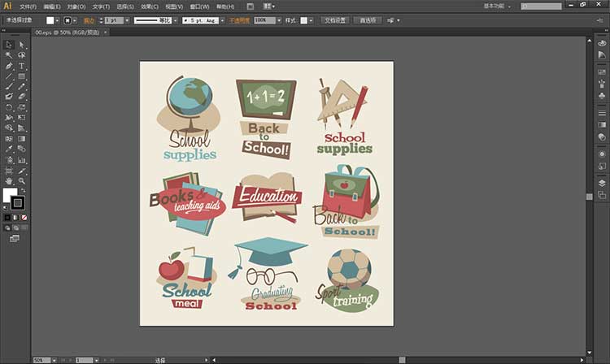Select the Rectangle tool
Viewport: 610px width, 364px height.
click(x=21, y=76)
